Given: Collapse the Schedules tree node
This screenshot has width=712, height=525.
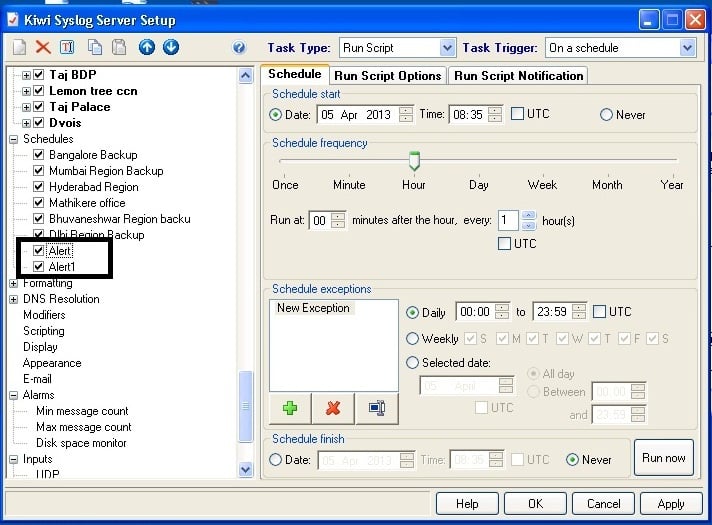Looking at the screenshot, I should click(14, 139).
